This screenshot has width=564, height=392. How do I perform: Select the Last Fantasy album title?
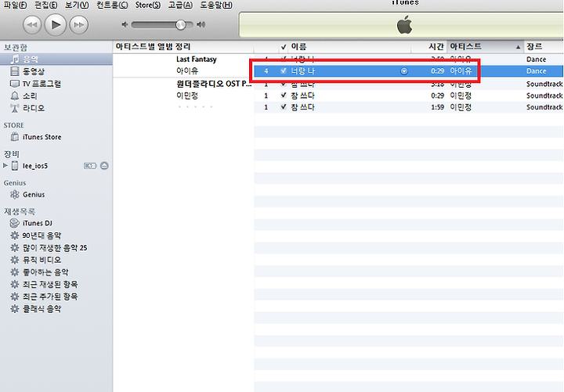click(197, 59)
